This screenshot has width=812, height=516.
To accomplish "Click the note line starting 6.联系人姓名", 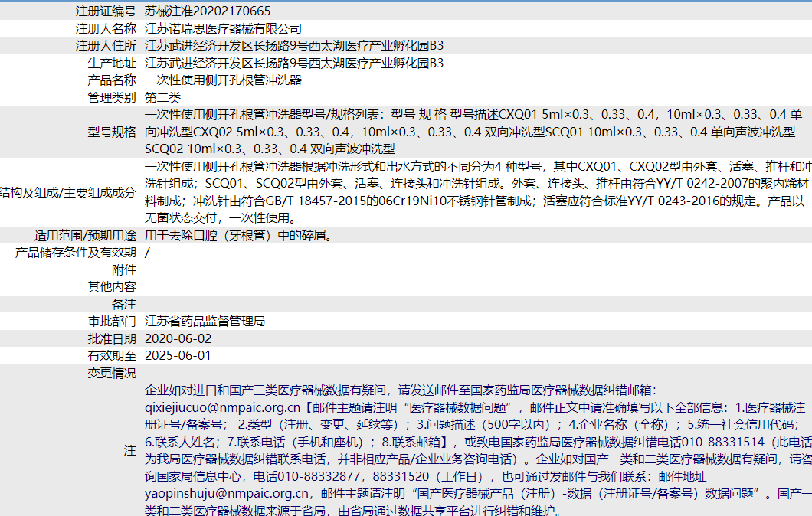I will (478, 442).
